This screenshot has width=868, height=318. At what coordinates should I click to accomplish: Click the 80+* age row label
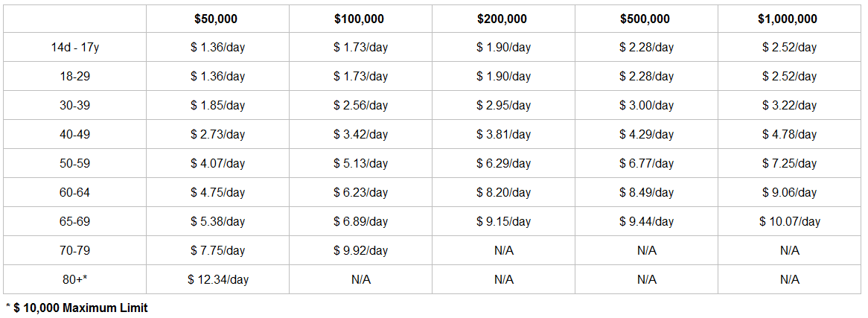tap(74, 280)
